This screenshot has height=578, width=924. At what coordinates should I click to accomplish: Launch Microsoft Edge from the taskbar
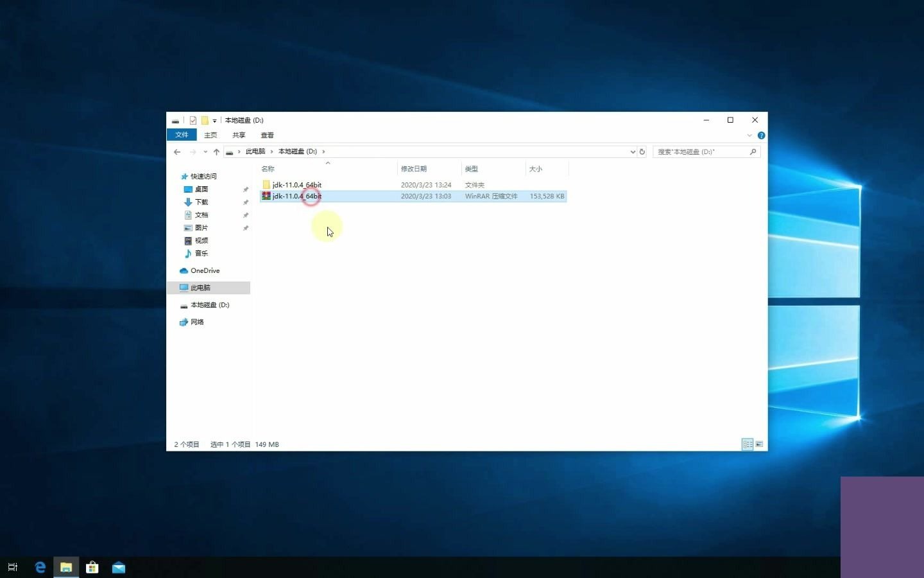pyautogui.click(x=40, y=567)
